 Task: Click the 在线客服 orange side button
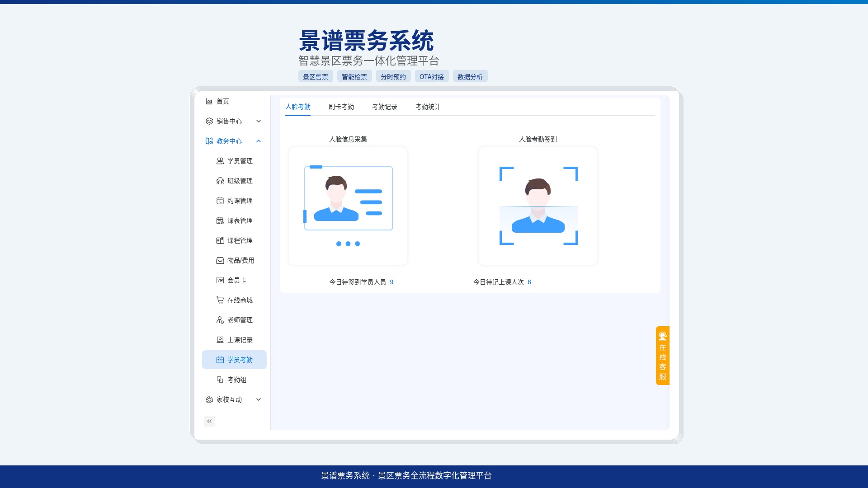[663, 356]
